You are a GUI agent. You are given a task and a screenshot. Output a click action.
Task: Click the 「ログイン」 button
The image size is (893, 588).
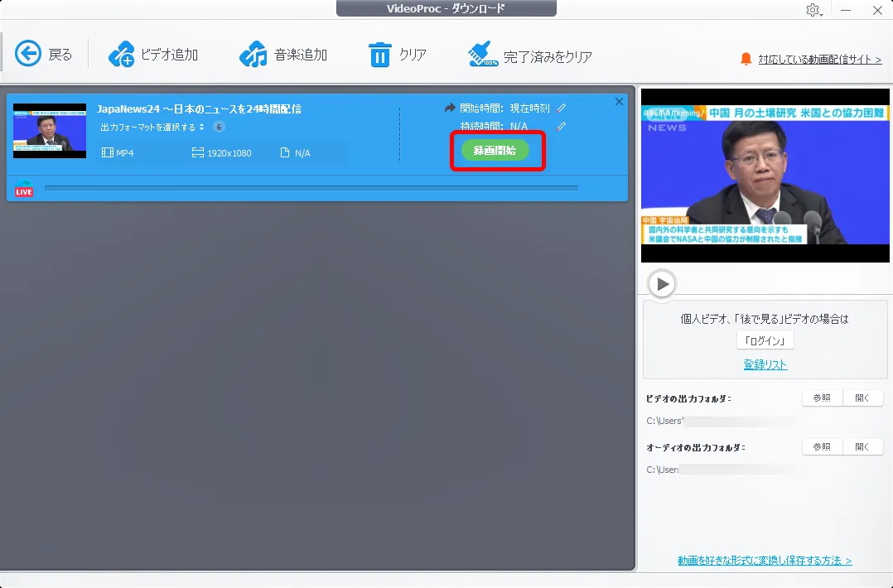click(x=765, y=340)
